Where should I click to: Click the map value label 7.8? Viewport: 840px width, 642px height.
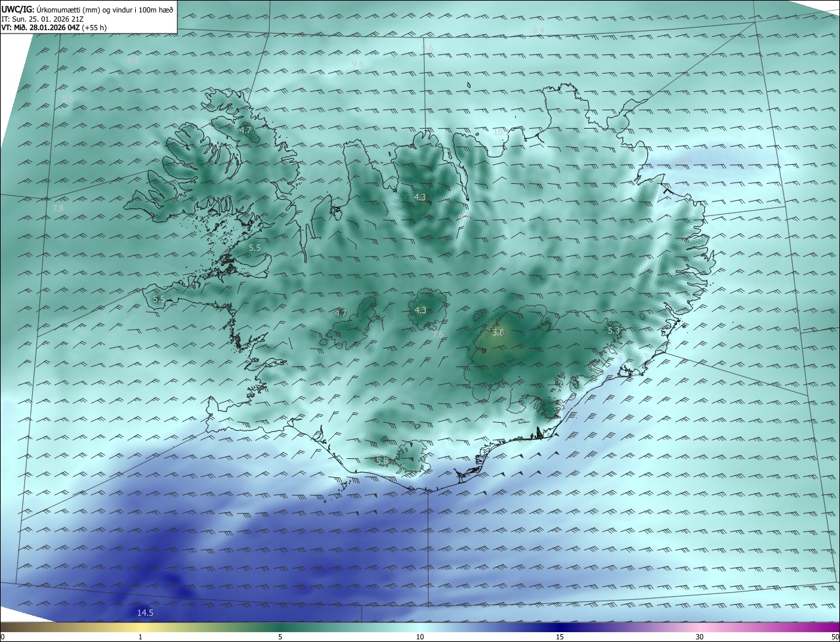pyautogui.click(x=58, y=209)
